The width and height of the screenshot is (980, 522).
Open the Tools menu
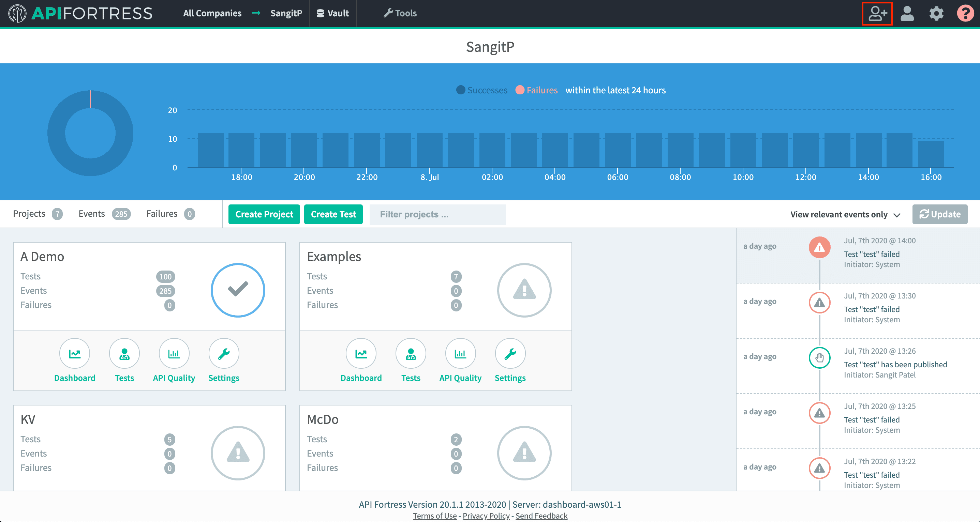tap(400, 13)
